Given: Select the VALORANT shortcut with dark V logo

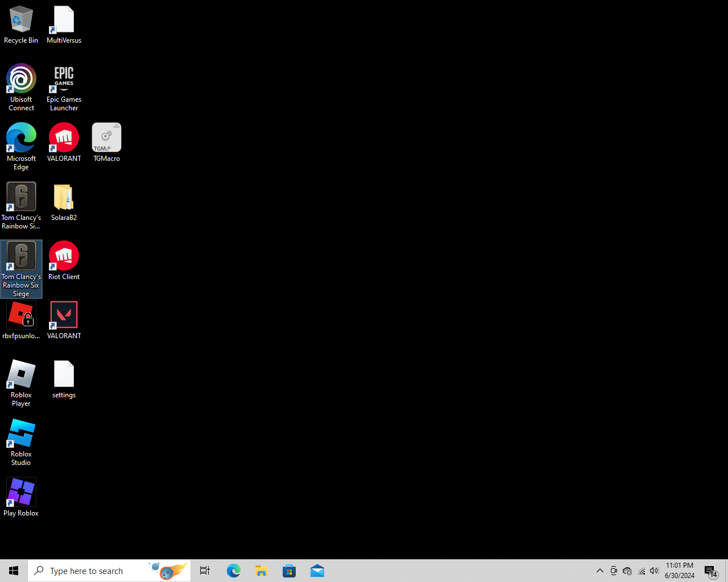Looking at the screenshot, I should click(x=64, y=320).
